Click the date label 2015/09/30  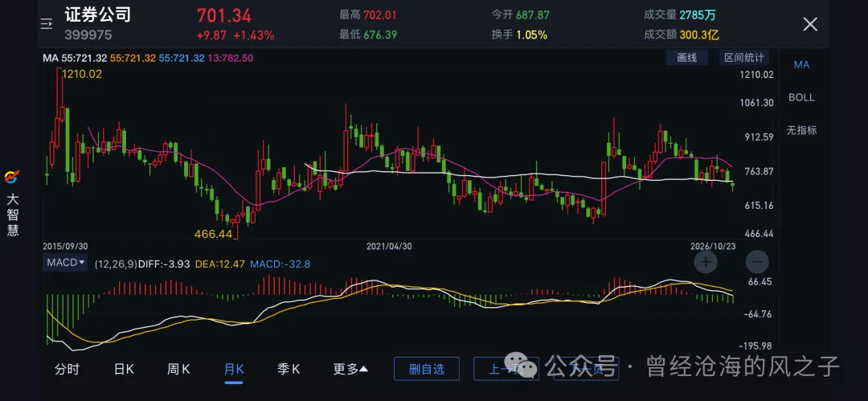[65, 246]
